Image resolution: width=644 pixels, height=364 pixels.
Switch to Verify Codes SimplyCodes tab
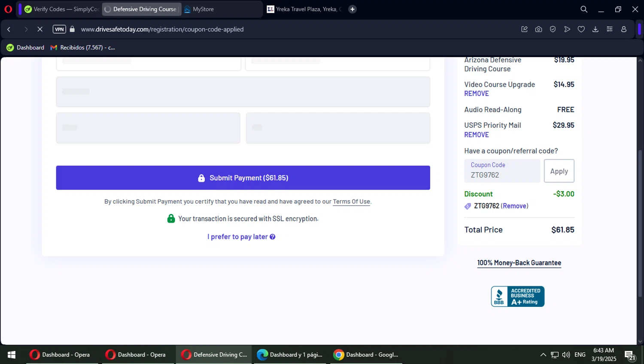click(x=61, y=9)
